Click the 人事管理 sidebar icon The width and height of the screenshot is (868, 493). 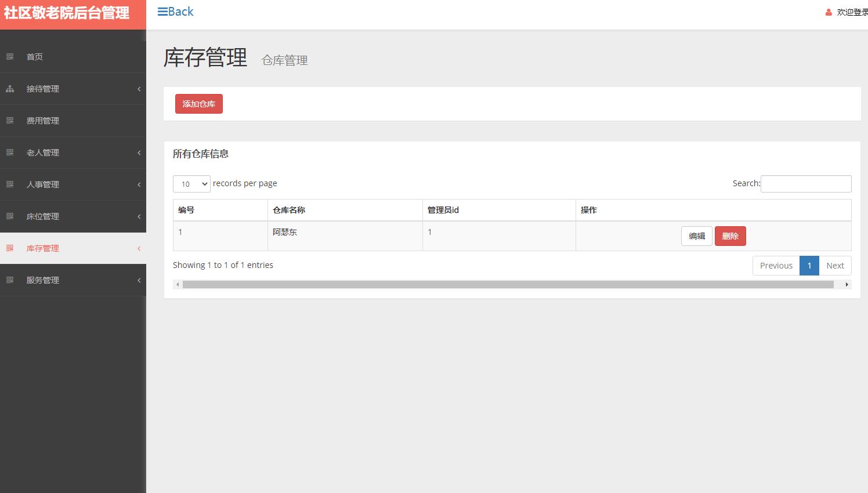[10, 184]
